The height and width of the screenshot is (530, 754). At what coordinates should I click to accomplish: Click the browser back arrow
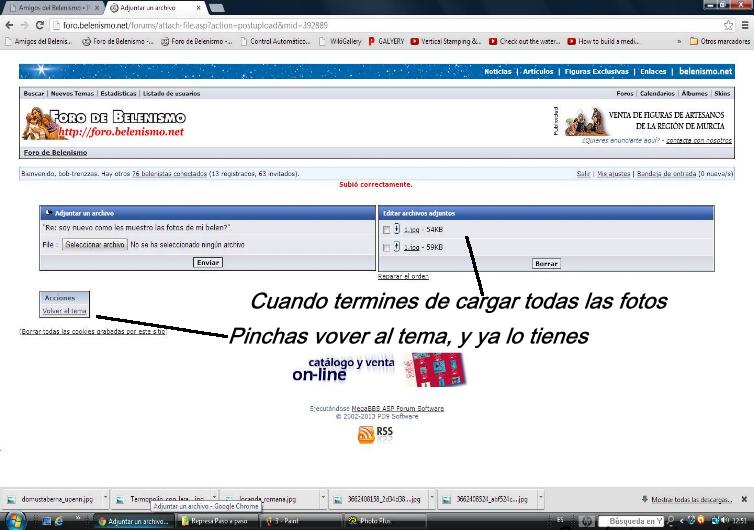click(10, 24)
